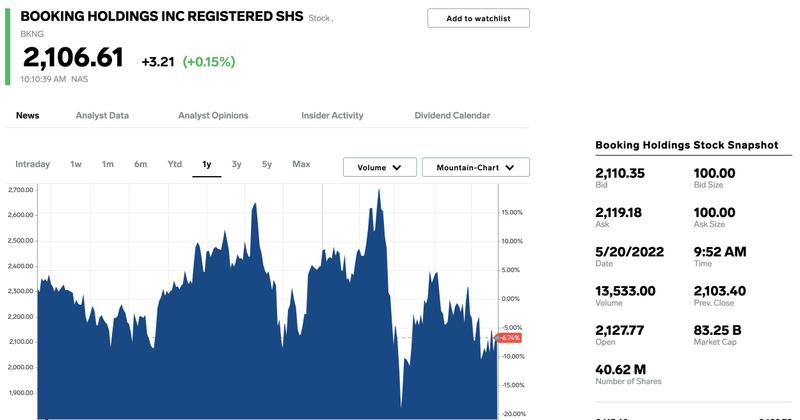
Task: Select 1m chart range
Action: [108, 164]
